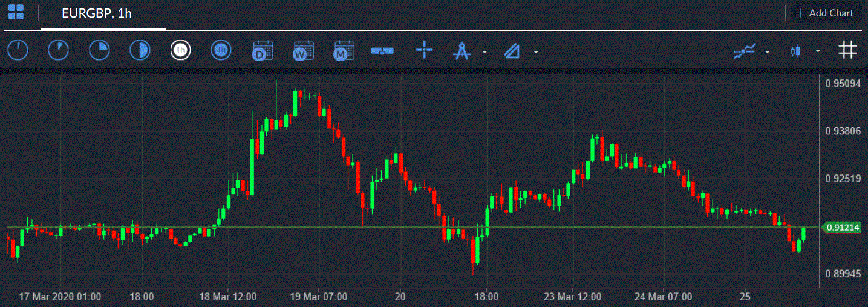Switch to the Monthly (M) calendar timeframe
The width and height of the screenshot is (868, 307).
pyautogui.click(x=344, y=51)
